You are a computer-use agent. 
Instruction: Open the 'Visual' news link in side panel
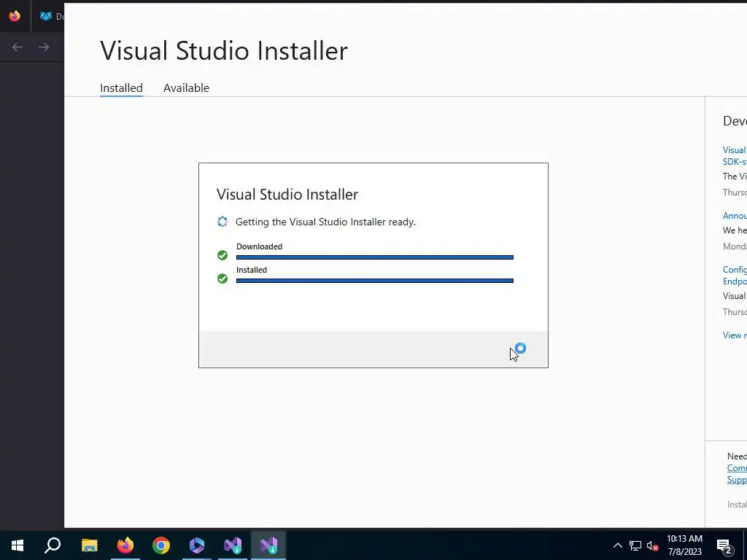coord(735,156)
